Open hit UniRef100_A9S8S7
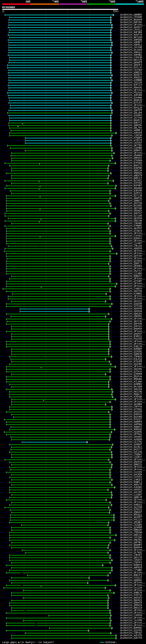 tap(131, 27)
